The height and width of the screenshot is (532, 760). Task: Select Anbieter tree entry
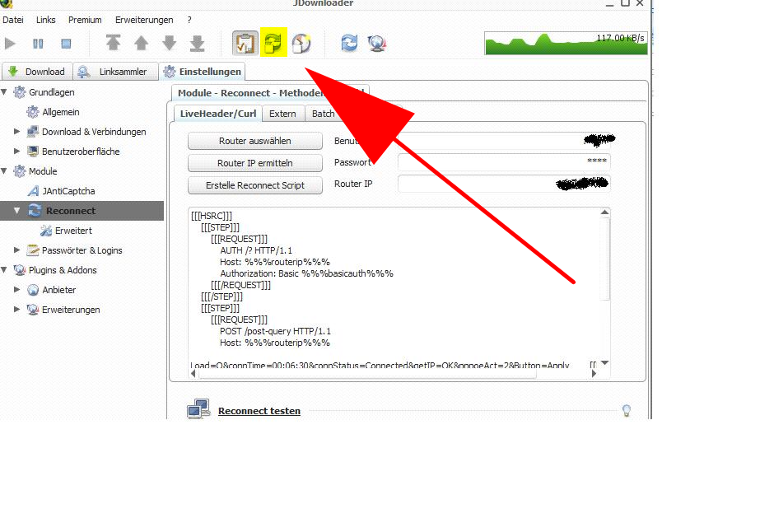click(58, 290)
